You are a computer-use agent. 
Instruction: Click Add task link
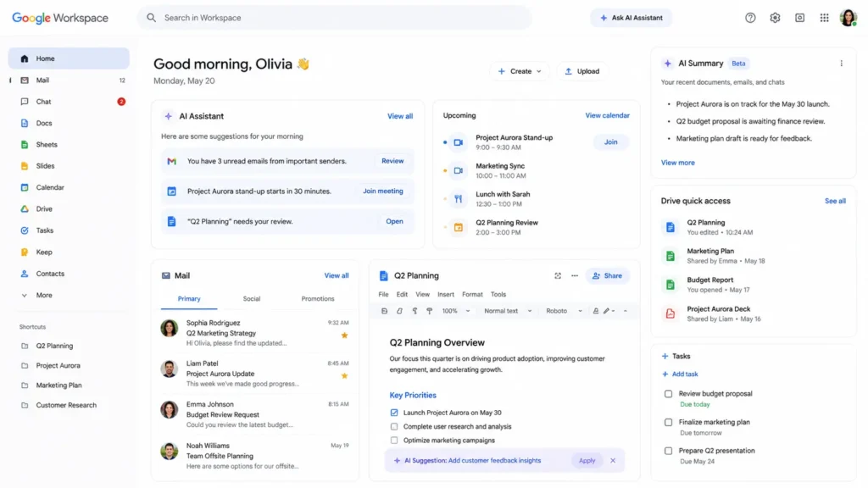coord(681,374)
